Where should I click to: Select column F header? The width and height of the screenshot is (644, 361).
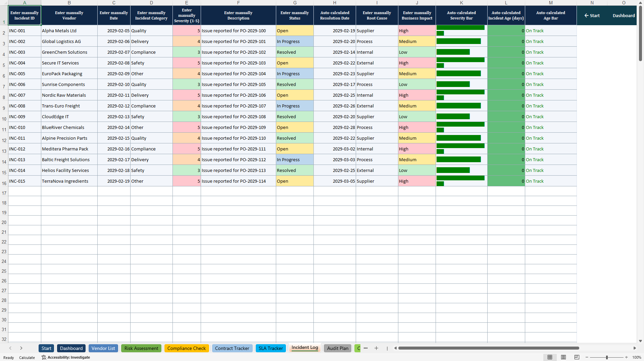(x=238, y=3)
